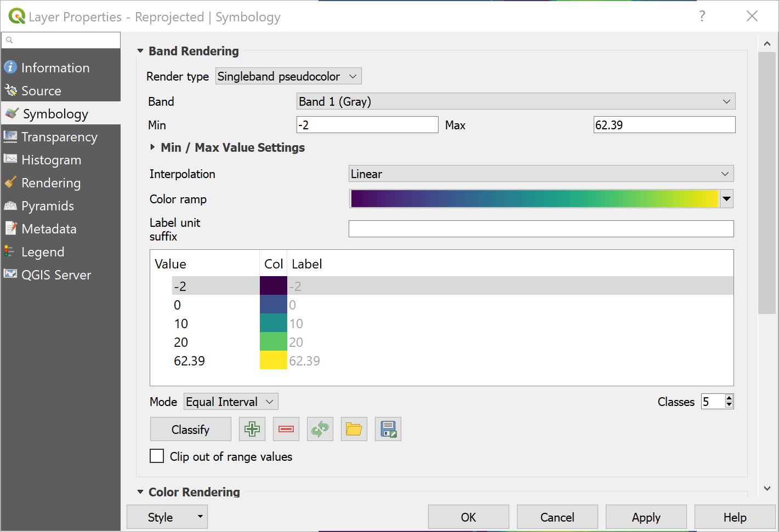Apply the symbology changes

point(646,517)
